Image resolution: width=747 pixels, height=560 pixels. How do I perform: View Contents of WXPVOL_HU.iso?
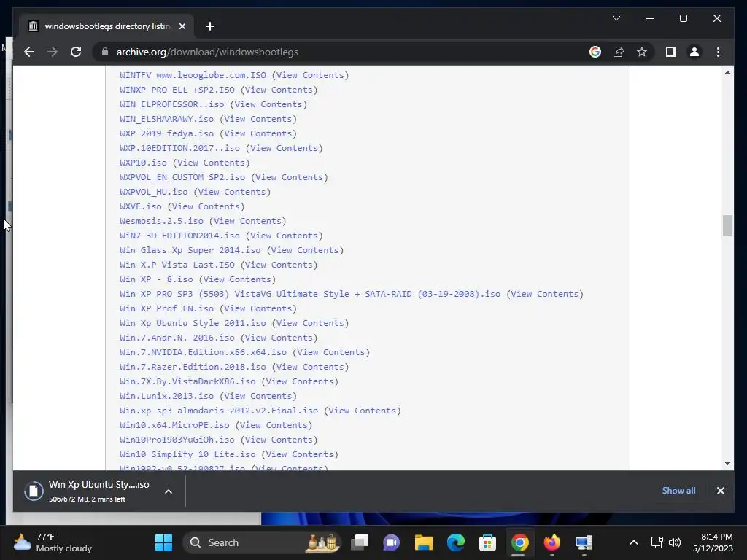(232, 192)
